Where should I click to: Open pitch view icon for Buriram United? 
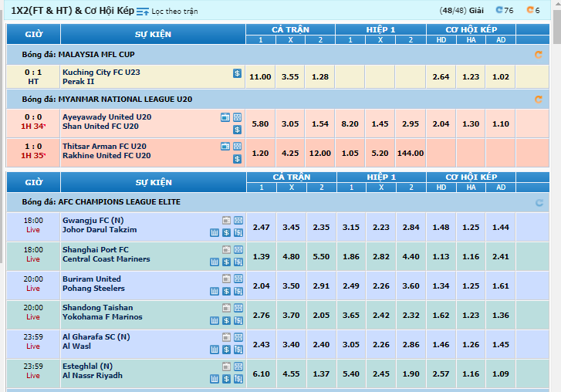[x=238, y=279]
